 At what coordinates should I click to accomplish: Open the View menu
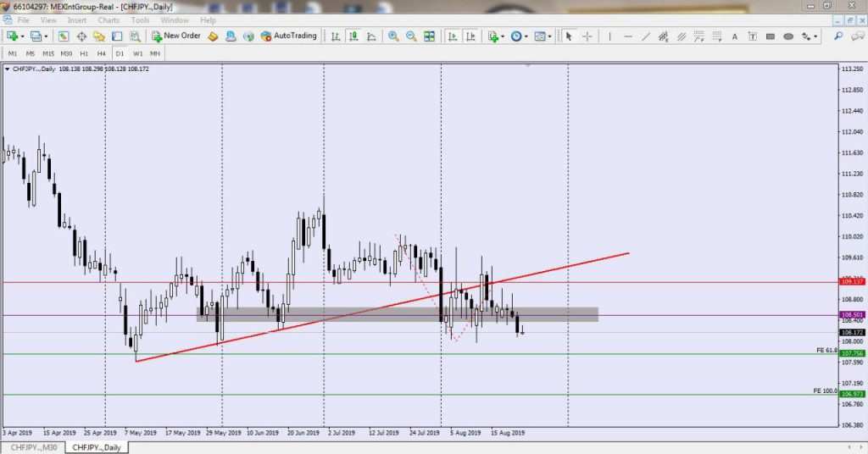(x=48, y=20)
